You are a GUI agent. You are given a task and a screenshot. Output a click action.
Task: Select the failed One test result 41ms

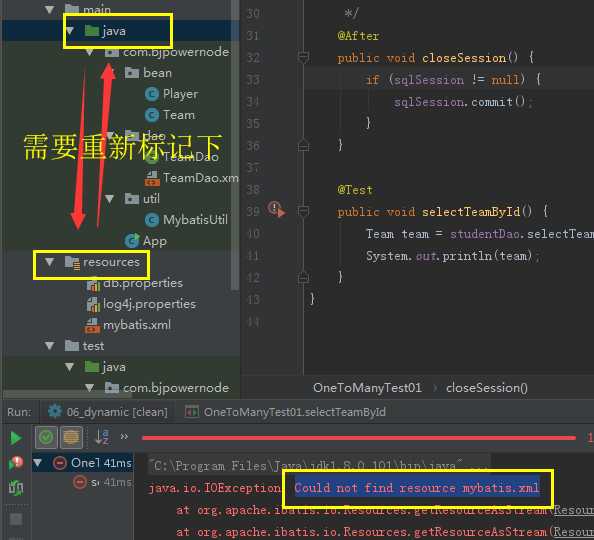tap(83, 462)
